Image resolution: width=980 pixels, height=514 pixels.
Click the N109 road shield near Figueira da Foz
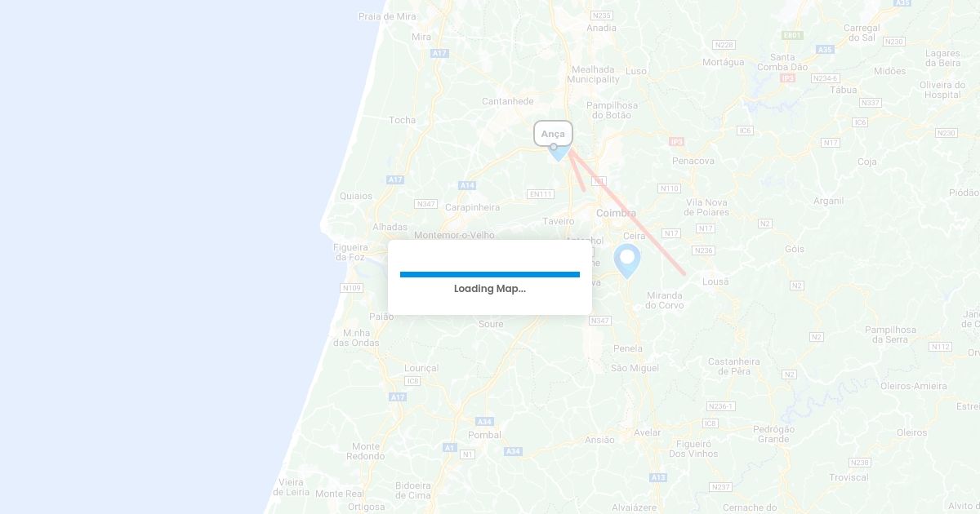(352, 287)
